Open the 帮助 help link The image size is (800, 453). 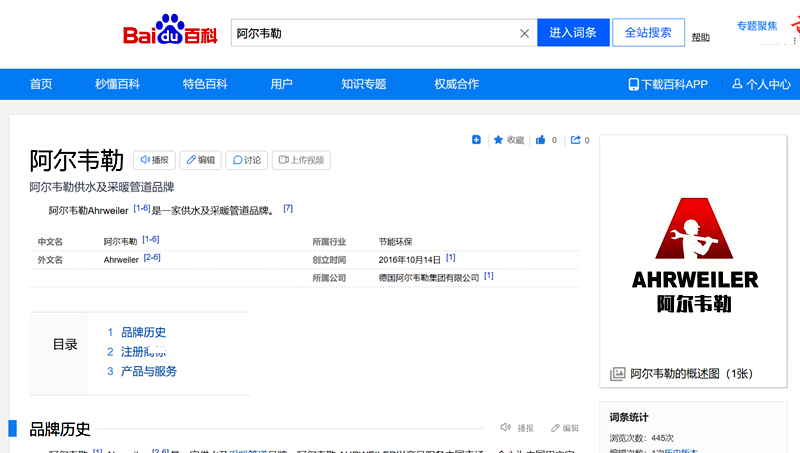point(701,37)
